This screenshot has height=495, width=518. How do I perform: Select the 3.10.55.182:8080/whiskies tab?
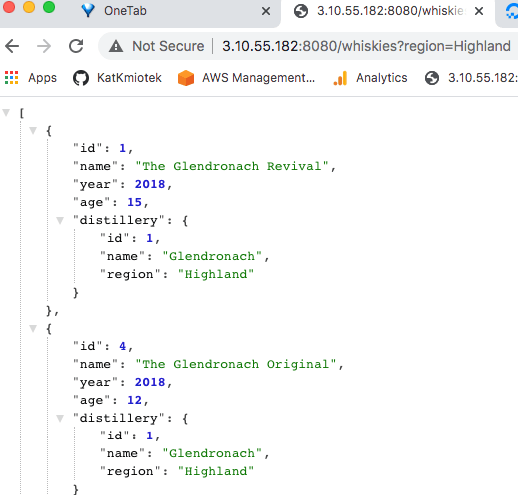point(387,12)
